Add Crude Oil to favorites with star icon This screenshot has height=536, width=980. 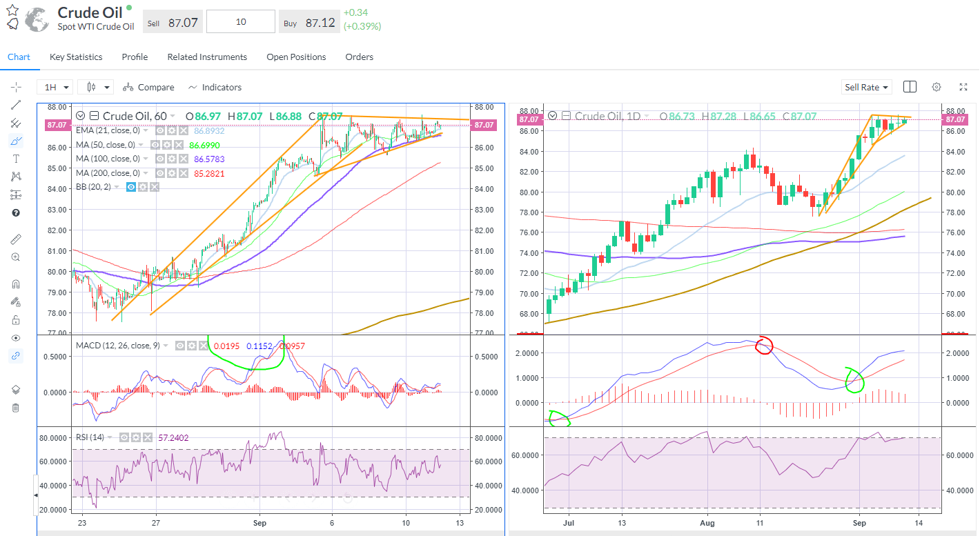(x=12, y=10)
